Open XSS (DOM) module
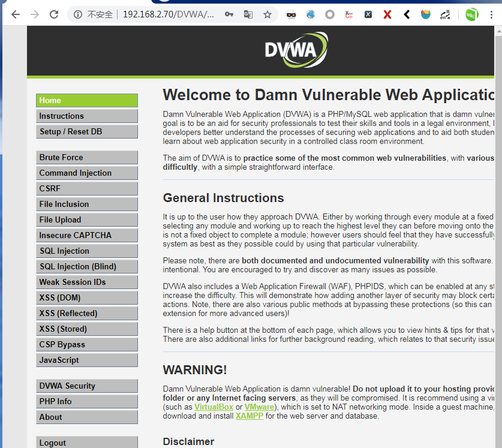 87,298
